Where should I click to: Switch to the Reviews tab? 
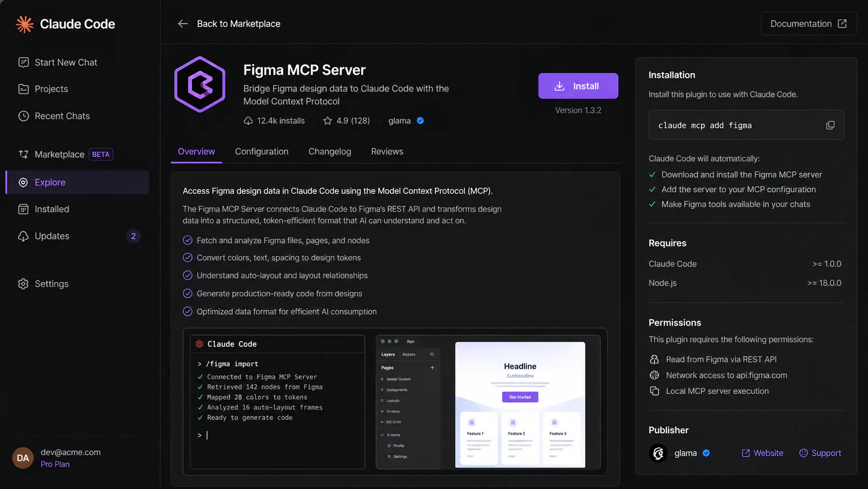pos(387,152)
